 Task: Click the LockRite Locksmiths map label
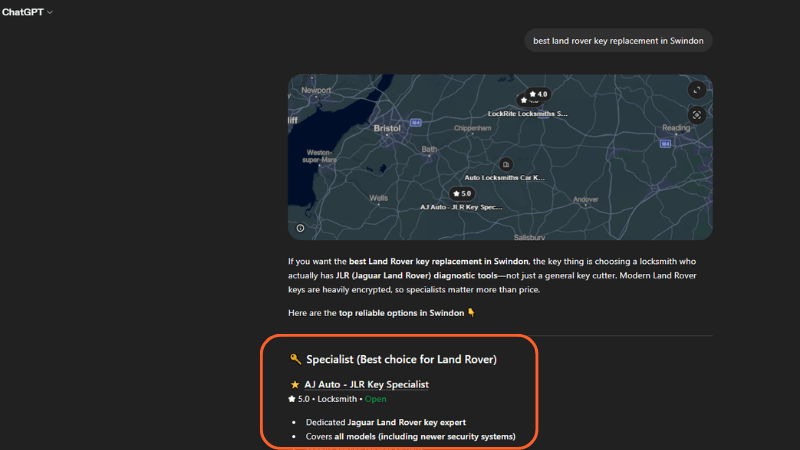(527, 114)
